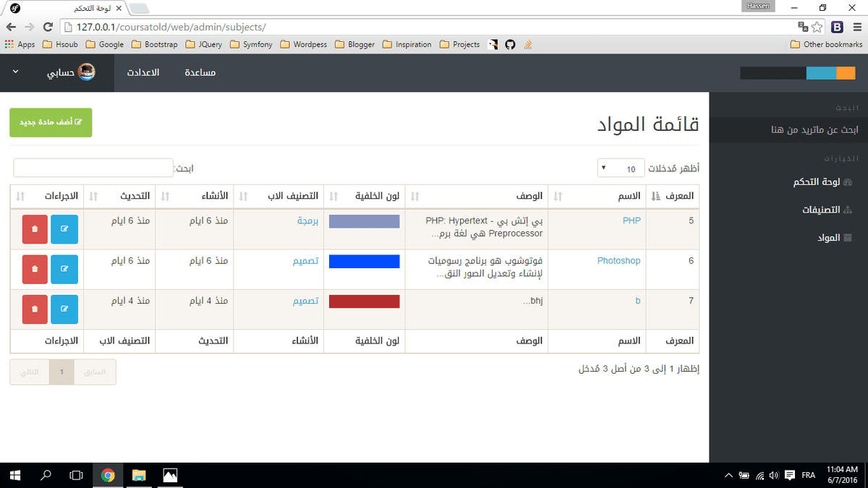
Task: Open the Other bookmarks dropdown
Action: pyautogui.click(x=825, y=44)
